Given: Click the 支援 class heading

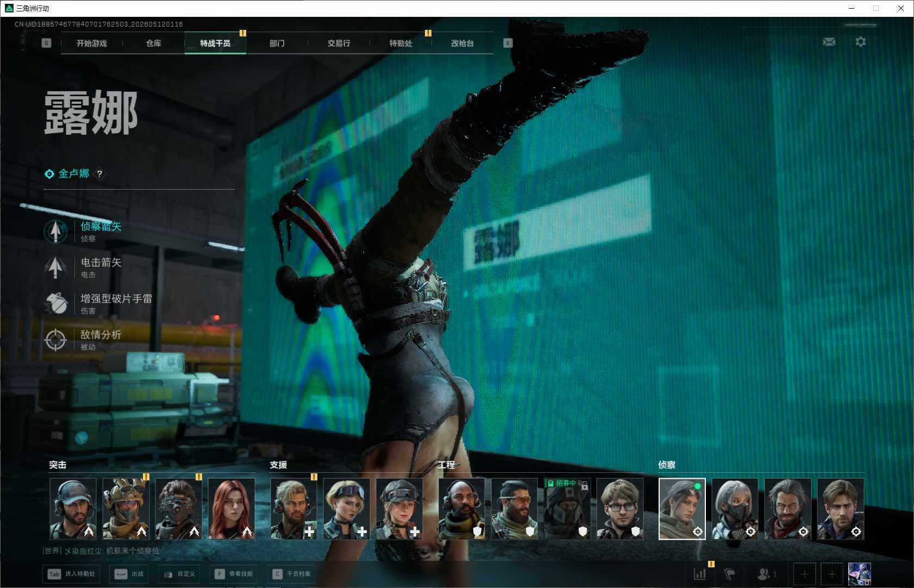Looking at the screenshot, I should point(278,465).
